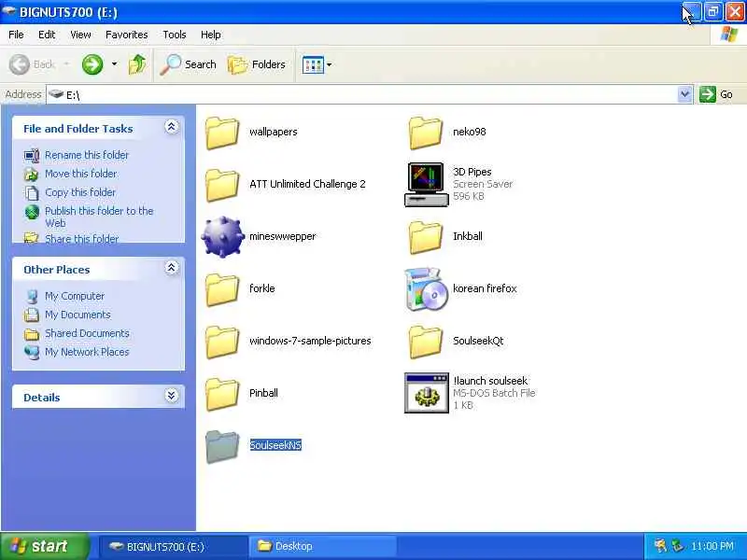This screenshot has width=747, height=560.
Task: Click Rename this folder link
Action: coord(87,155)
